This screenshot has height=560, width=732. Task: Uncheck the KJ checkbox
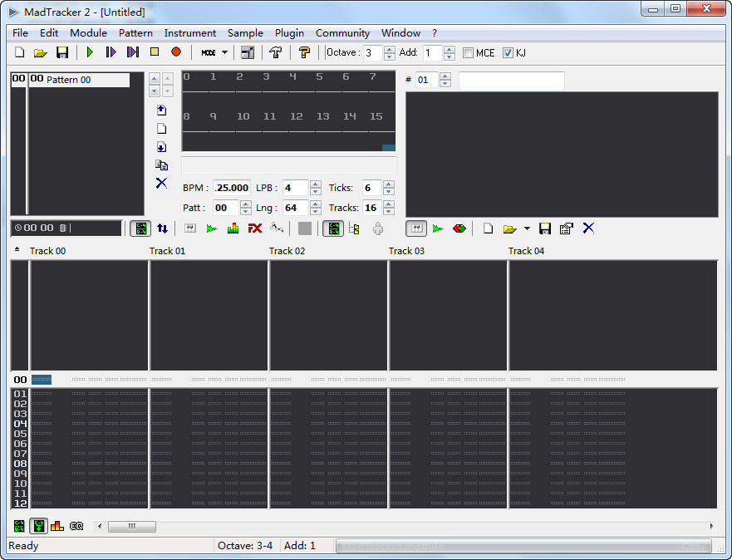coord(508,53)
